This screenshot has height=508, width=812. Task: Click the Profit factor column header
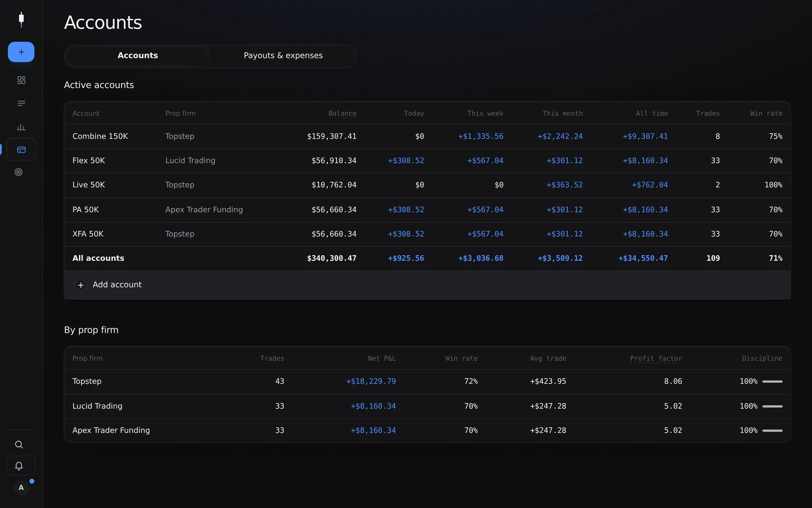[x=656, y=358]
